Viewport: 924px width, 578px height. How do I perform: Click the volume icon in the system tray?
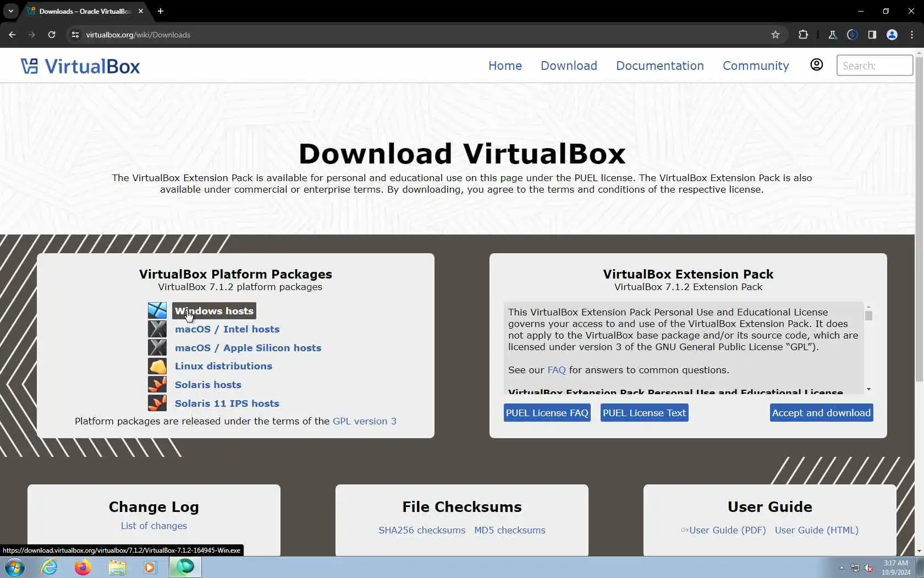tap(868, 568)
